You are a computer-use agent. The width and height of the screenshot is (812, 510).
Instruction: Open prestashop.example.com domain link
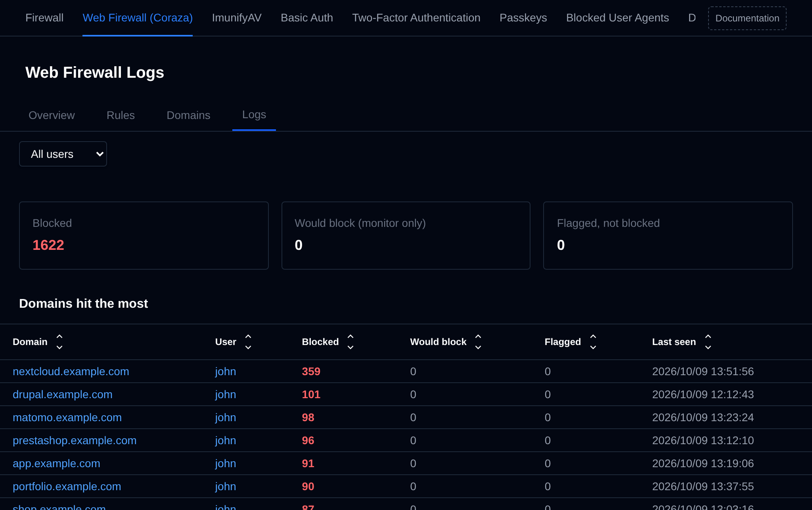pyautogui.click(x=75, y=441)
